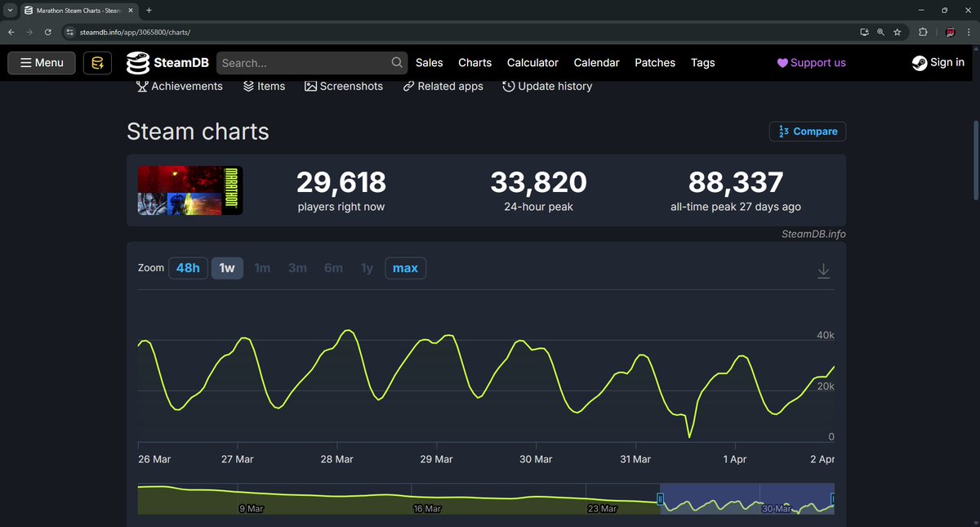Click the browser back arrow
Image resolution: width=980 pixels, height=527 pixels.
click(x=11, y=32)
